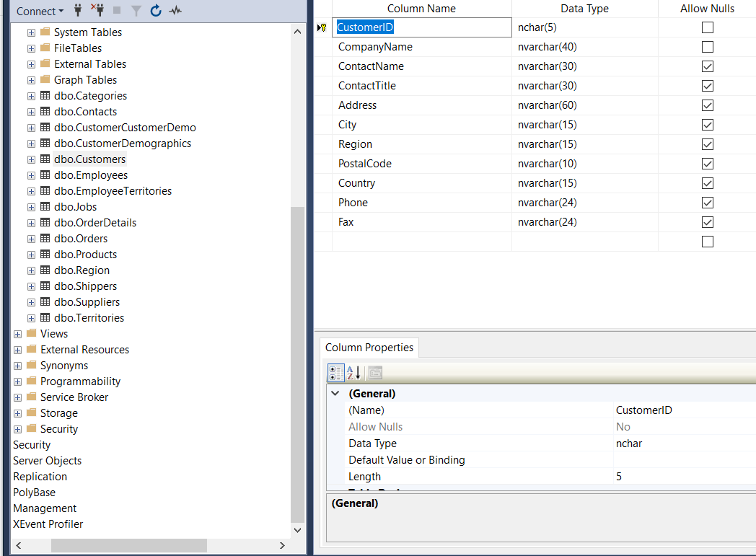Image resolution: width=756 pixels, height=556 pixels.
Task: Click the Allow Nulls column header
Action: tap(707, 9)
